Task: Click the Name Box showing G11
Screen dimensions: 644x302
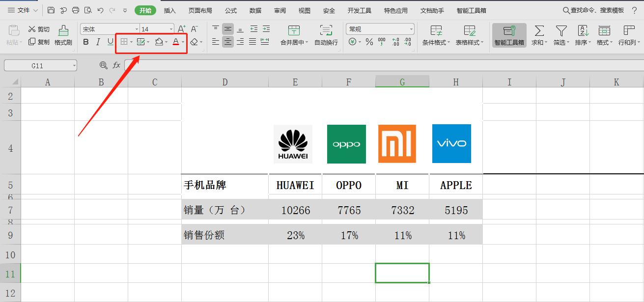Action: coord(41,65)
